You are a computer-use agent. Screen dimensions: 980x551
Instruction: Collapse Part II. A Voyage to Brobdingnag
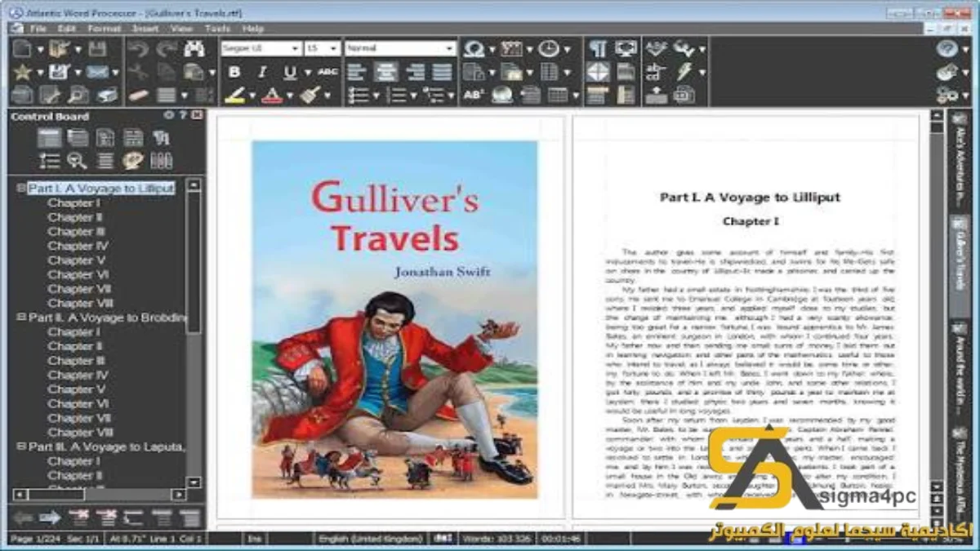click(x=21, y=317)
